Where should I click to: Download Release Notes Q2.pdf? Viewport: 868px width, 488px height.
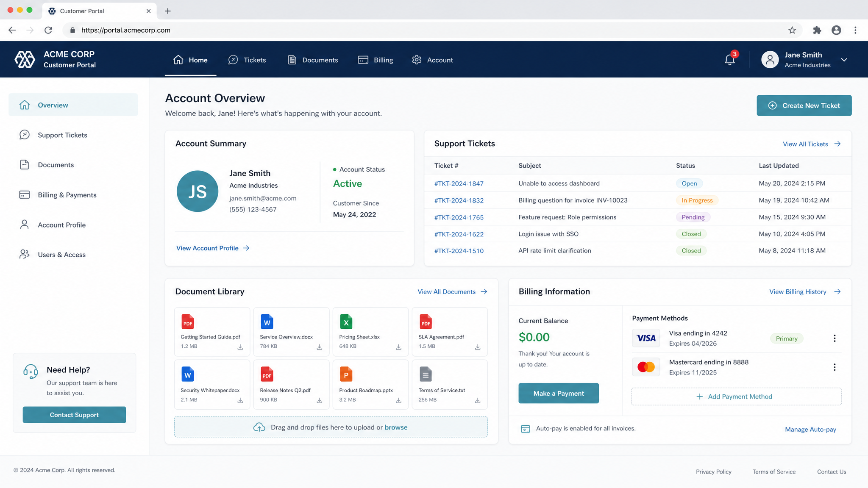coord(320,400)
